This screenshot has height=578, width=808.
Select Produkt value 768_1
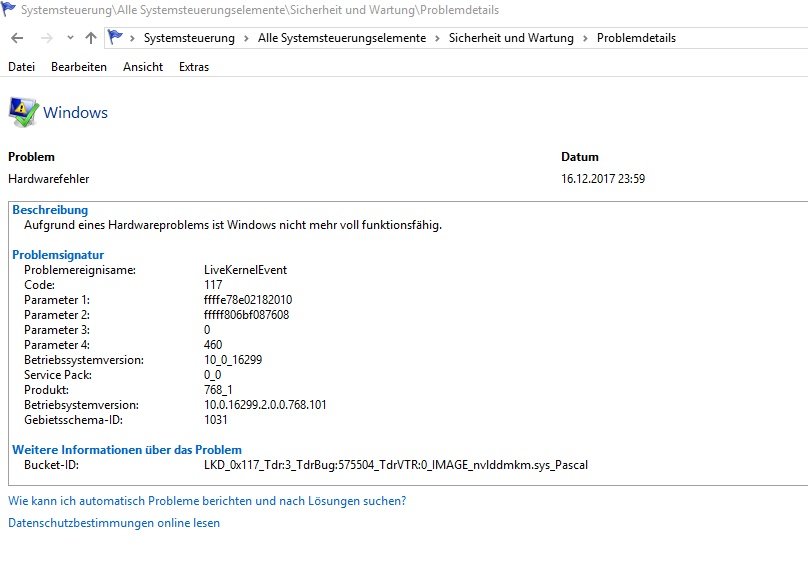coord(218,389)
